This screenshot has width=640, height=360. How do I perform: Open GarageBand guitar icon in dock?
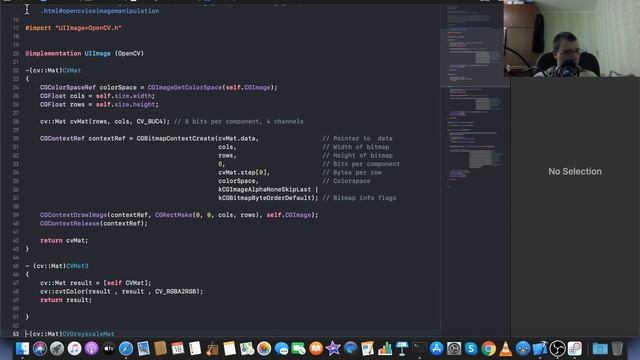[x=212, y=349]
